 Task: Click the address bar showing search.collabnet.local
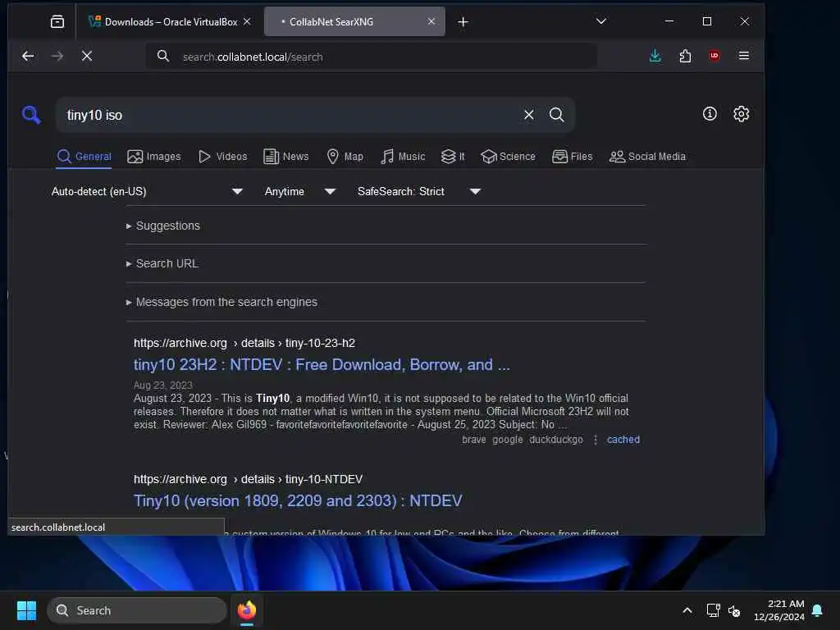372,57
